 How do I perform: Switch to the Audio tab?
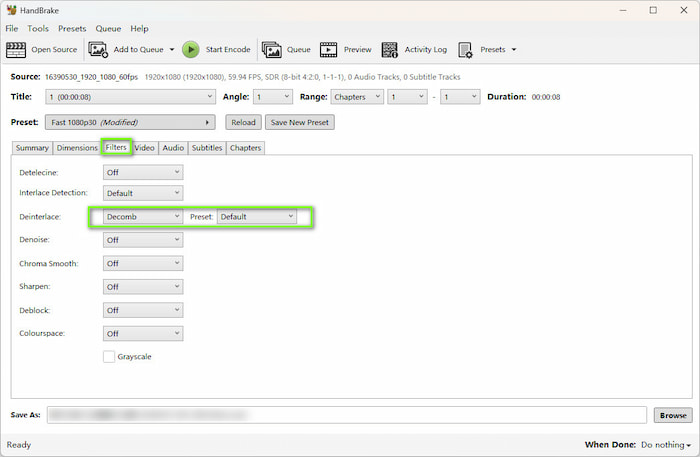pos(173,148)
